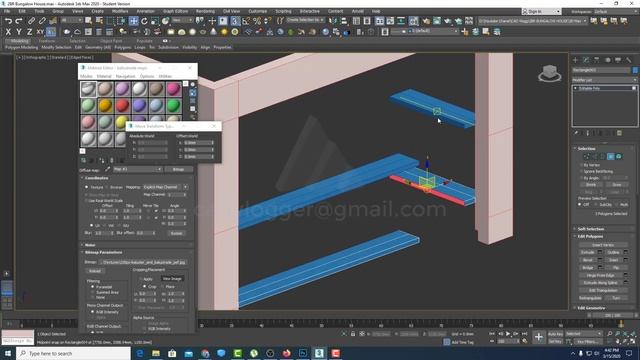
Task: Toggle the Angle Snap icon
Action: 246,20
